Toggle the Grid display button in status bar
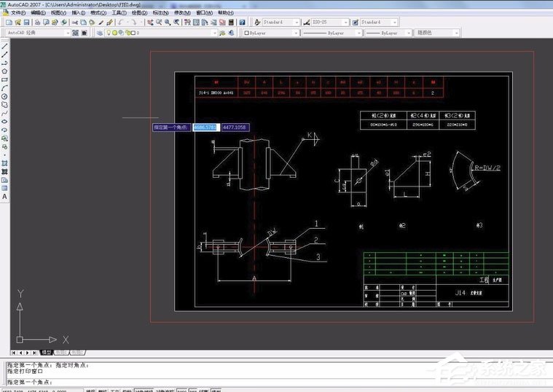The width and height of the screenshot is (553, 392). 103,390
